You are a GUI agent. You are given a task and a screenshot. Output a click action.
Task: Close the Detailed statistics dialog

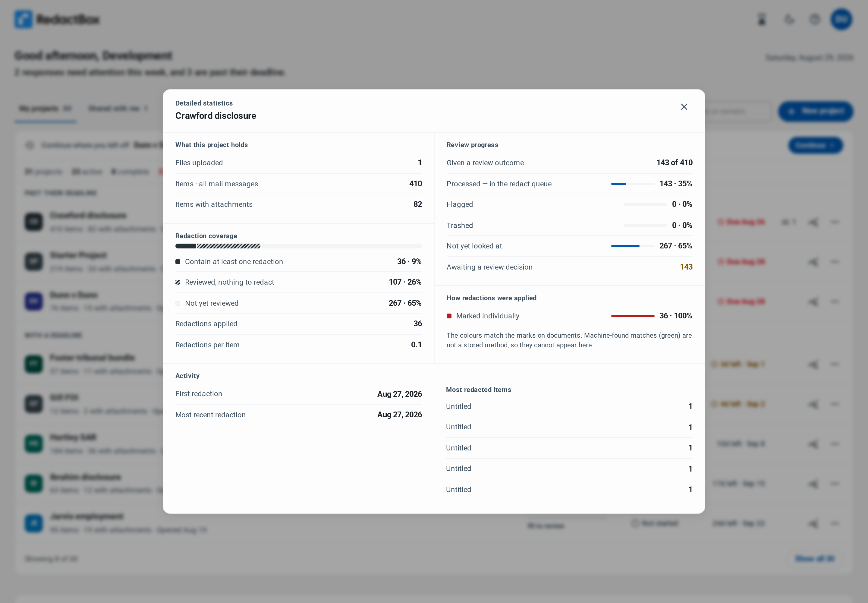tap(684, 107)
